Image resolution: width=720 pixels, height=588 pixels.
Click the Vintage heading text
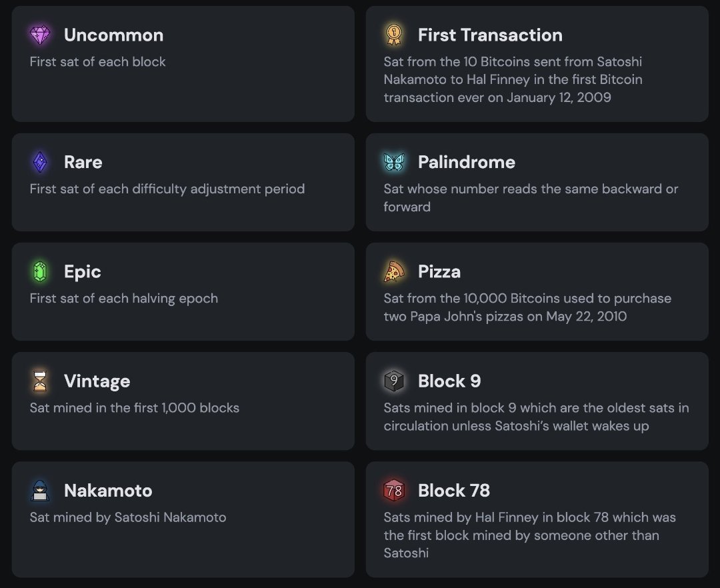coord(97,381)
